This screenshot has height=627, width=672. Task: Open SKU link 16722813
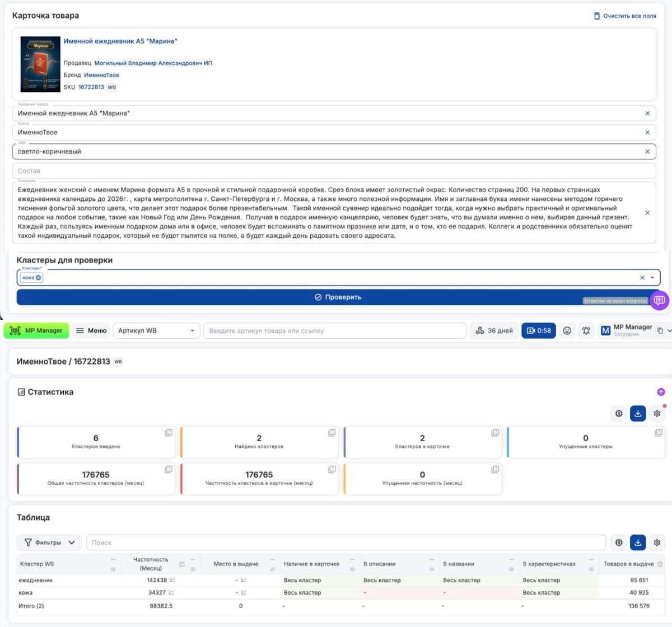point(91,87)
